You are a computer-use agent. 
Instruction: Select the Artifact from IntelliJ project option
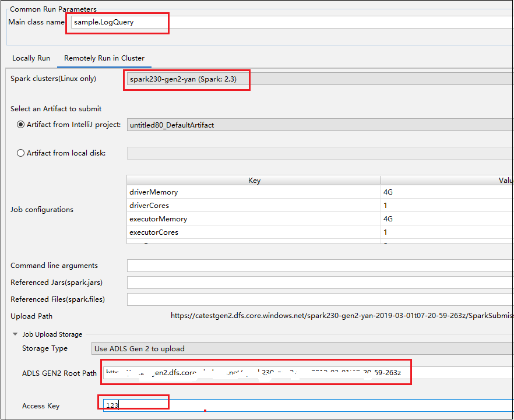[20, 124]
